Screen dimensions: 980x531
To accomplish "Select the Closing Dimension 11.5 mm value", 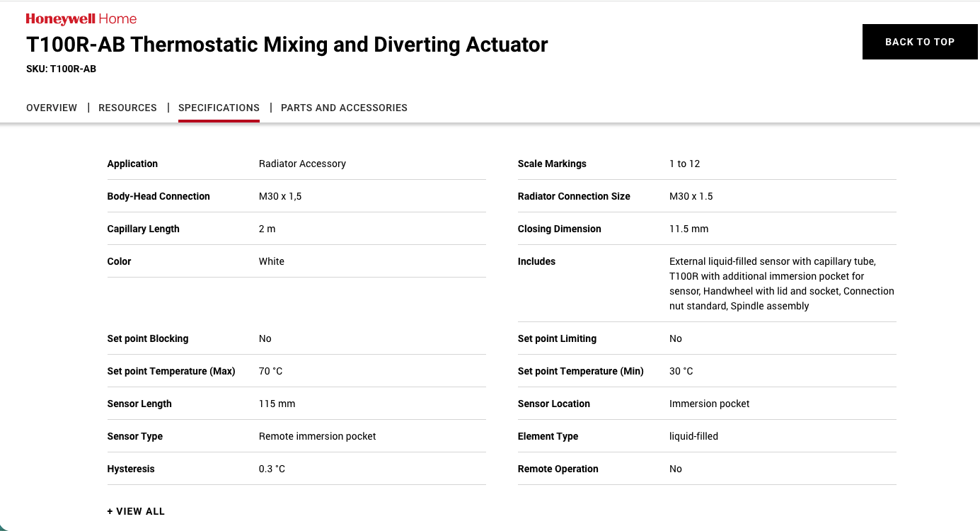I will (x=688, y=229).
